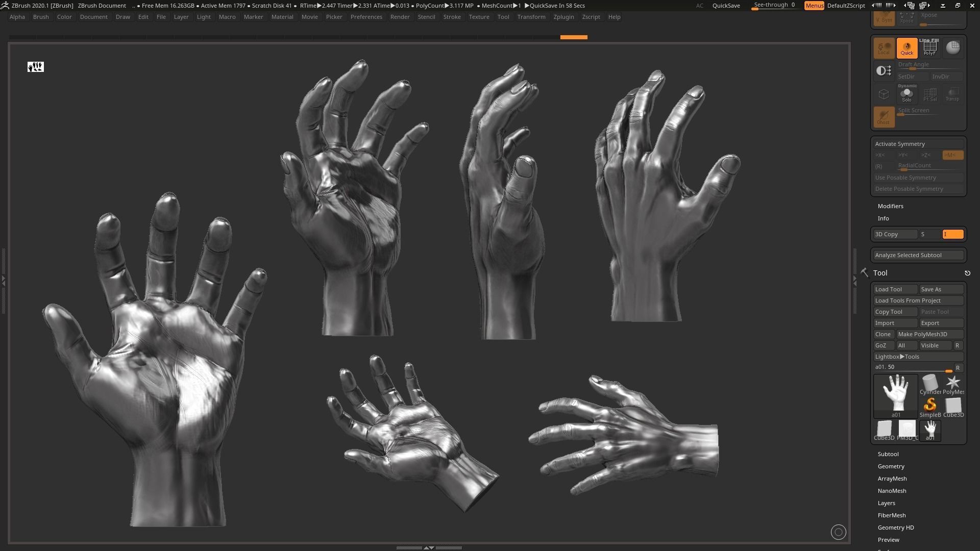Select the SimpleBrush tool thumbnail
The image size is (980, 551).
tap(930, 408)
